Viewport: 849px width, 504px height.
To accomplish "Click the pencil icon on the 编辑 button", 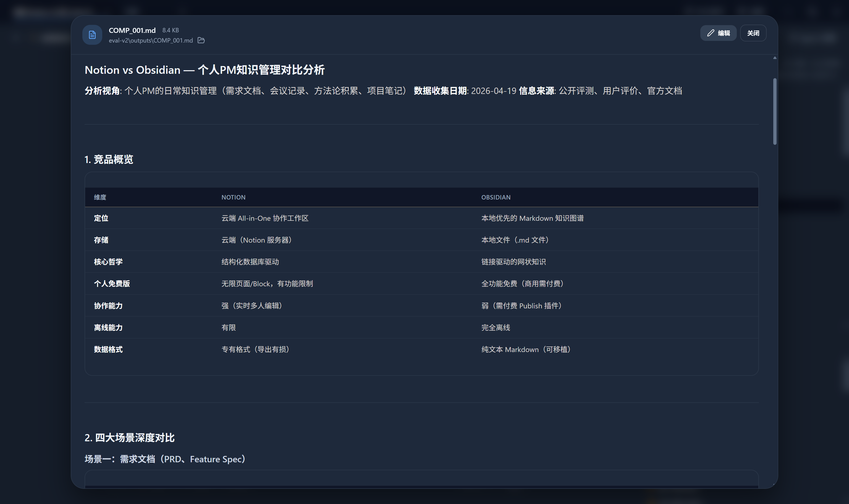I will click(x=711, y=33).
